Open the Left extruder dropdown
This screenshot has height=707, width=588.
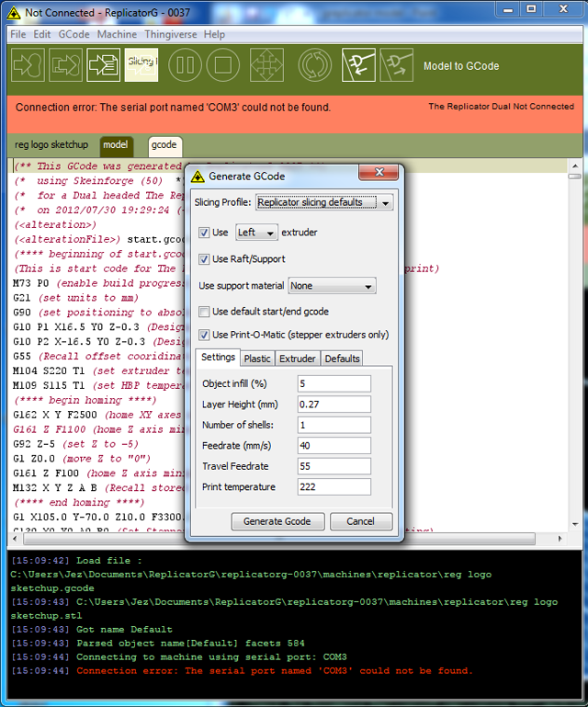[x=256, y=233]
